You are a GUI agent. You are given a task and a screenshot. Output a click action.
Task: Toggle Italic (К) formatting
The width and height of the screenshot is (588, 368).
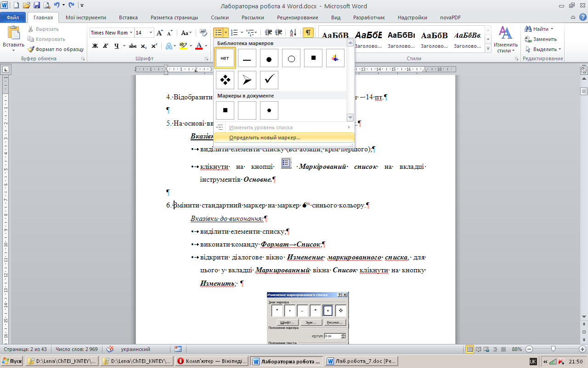coord(106,46)
